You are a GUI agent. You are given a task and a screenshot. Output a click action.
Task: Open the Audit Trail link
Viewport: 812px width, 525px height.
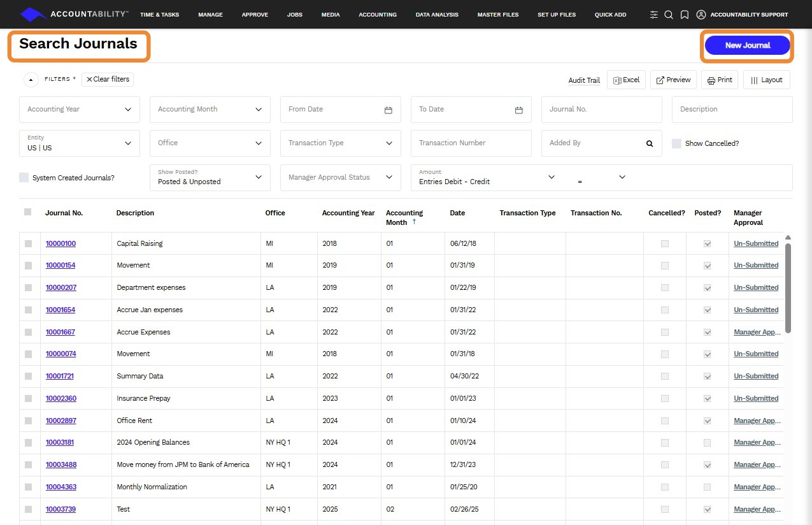pos(584,80)
